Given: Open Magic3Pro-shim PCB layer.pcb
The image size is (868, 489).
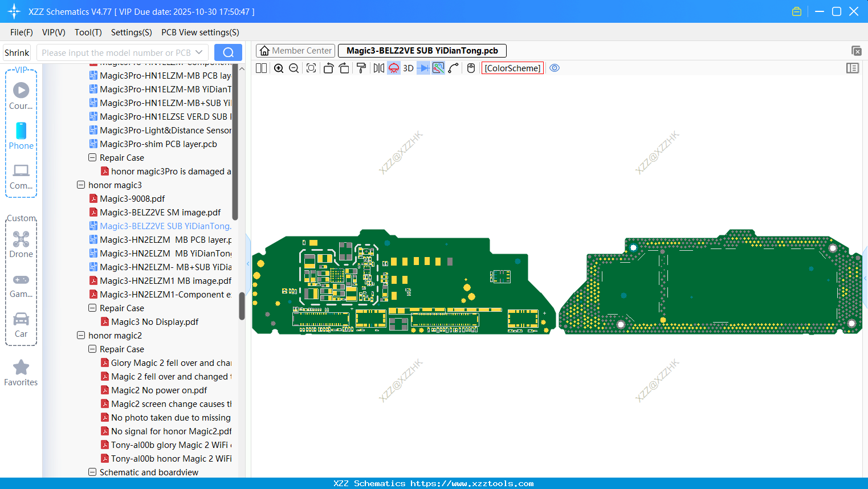Looking at the screenshot, I should pos(158,144).
